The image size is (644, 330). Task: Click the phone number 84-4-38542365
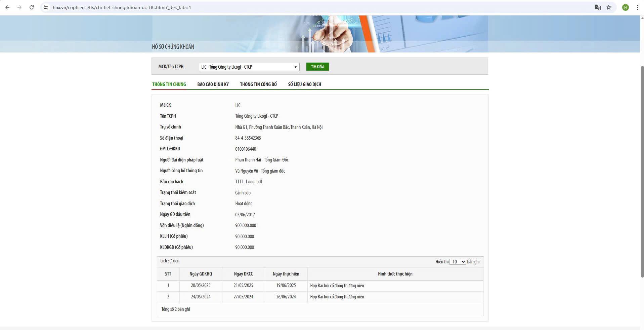coord(248,138)
